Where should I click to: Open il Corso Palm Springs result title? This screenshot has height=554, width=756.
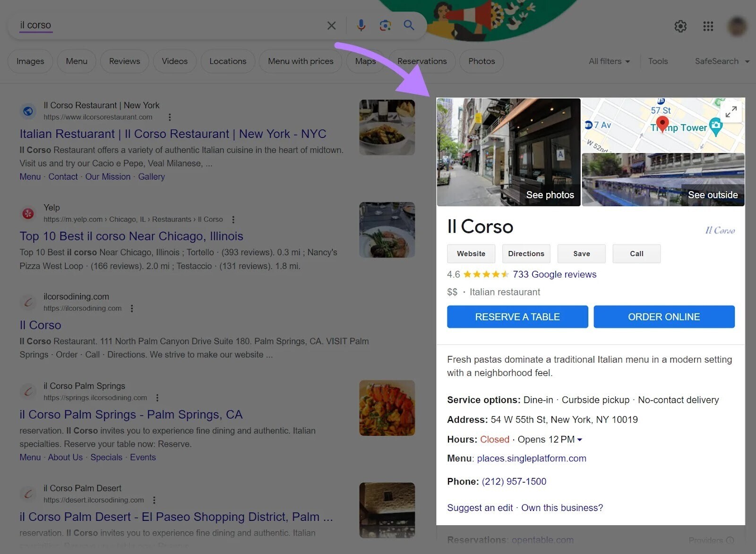[131, 415]
